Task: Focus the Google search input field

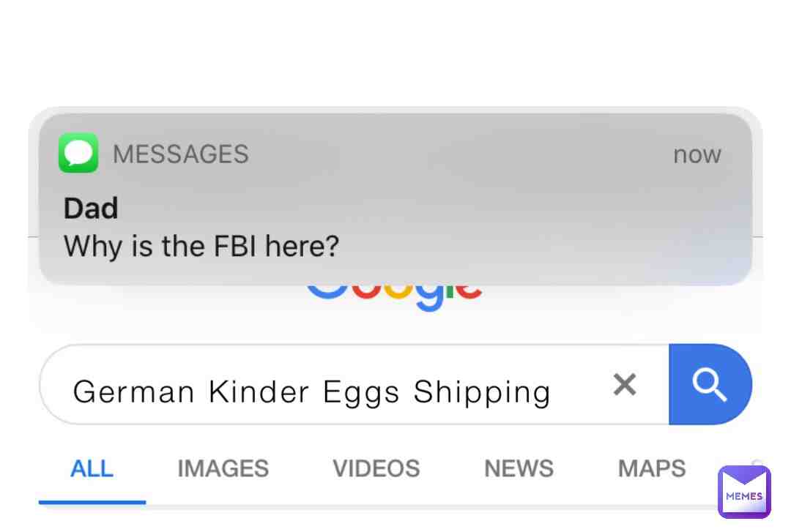Action: pyautogui.click(x=354, y=385)
